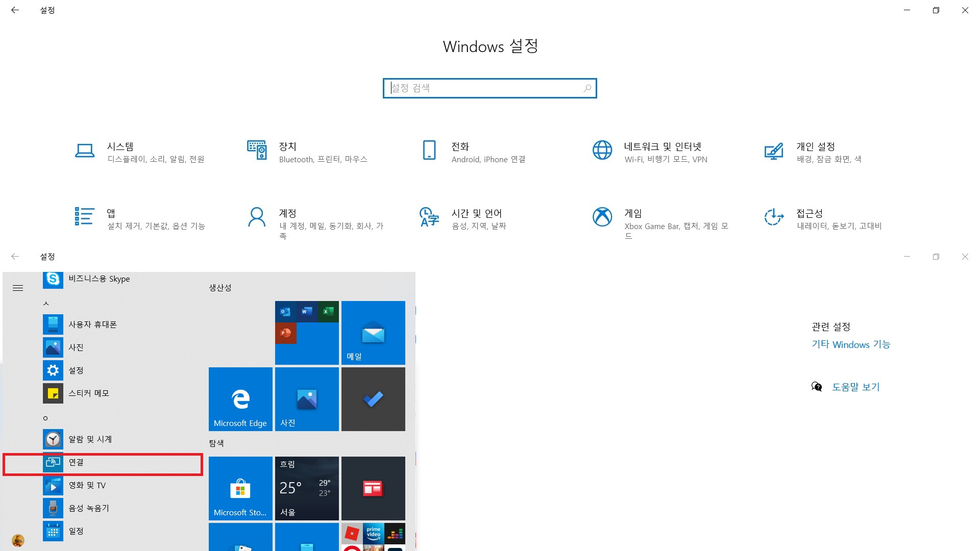The height and width of the screenshot is (551, 980).
Task: Open Personalization (개인 설정) category
Action: [x=815, y=147]
